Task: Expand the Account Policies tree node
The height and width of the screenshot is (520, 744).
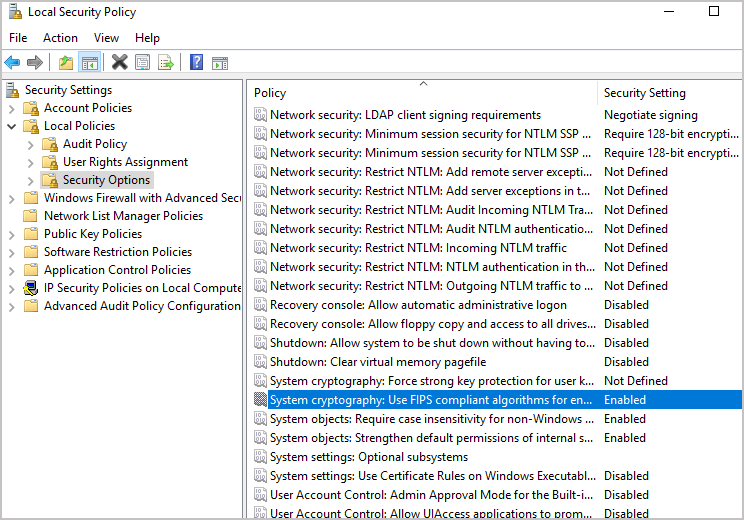Action: [x=12, y=108]
